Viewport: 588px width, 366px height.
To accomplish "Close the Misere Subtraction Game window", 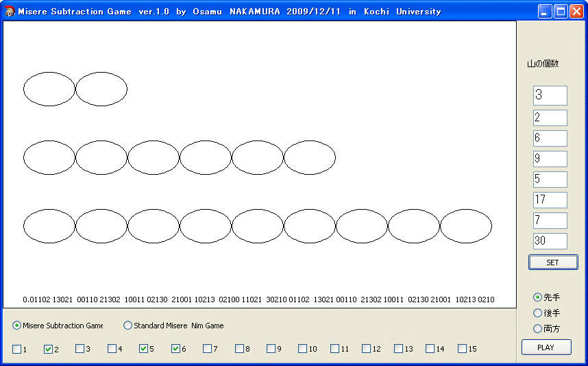I will [576, 11].
